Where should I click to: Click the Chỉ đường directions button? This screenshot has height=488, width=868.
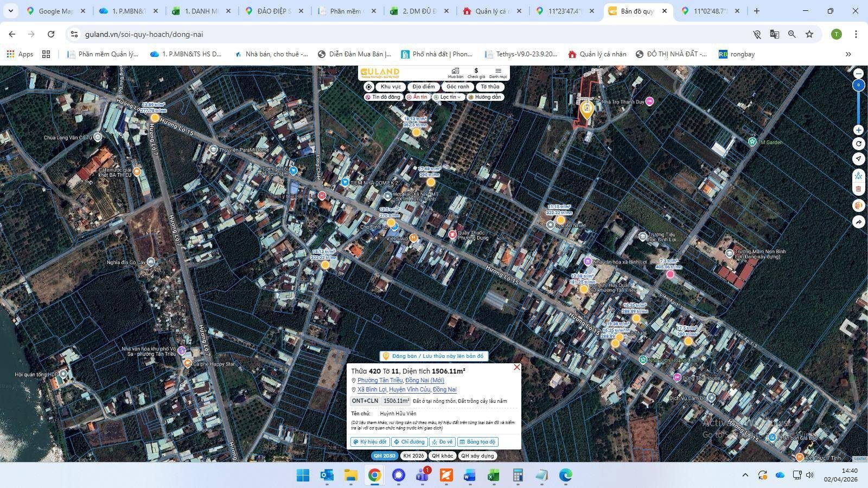pyautogui.click(x=410, y=442)
